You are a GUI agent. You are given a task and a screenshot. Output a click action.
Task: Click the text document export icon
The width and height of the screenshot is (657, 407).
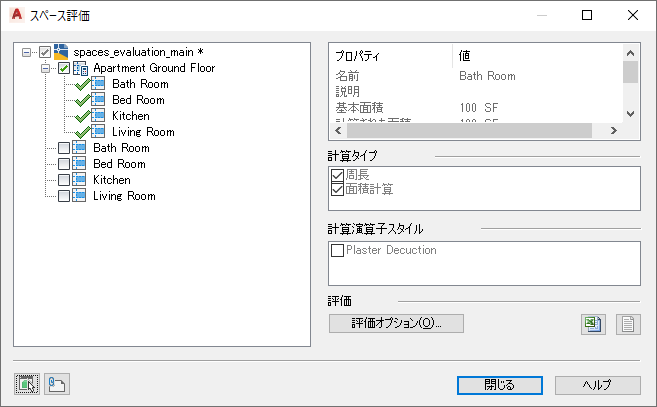[628, 324]
